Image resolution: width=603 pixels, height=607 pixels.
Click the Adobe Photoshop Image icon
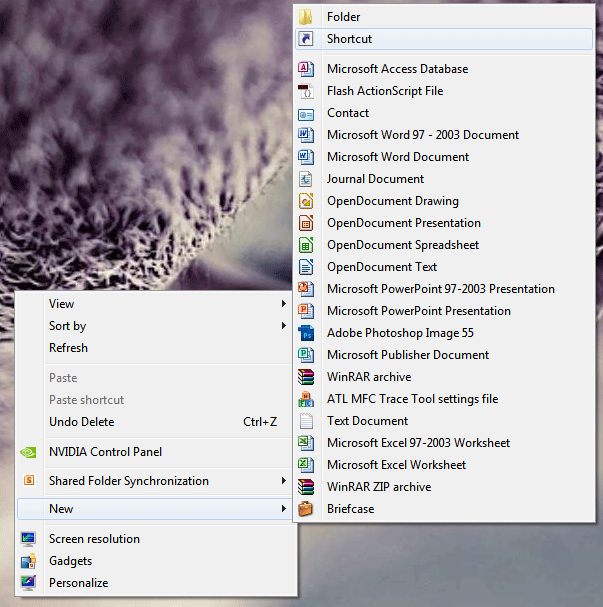306,333
